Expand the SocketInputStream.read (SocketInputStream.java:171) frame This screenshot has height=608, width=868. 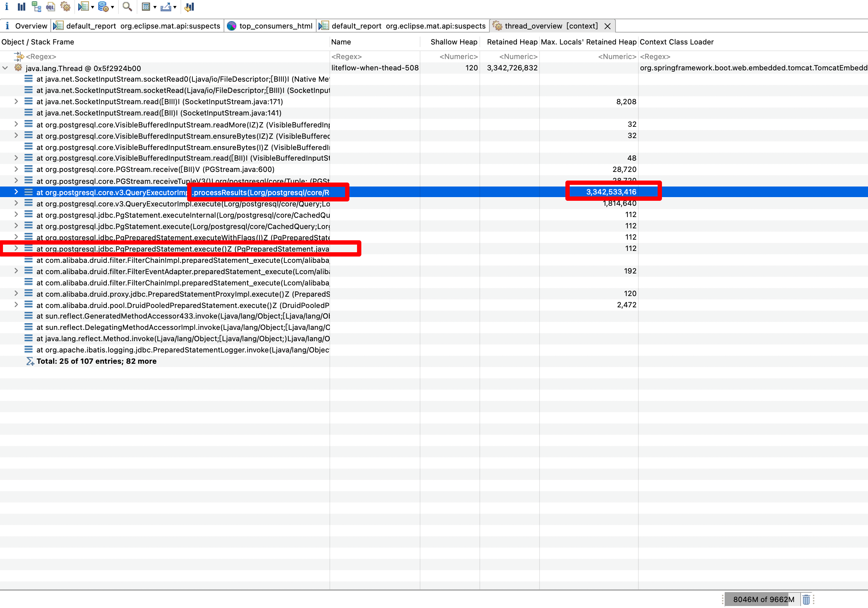(x=16, y=101)
